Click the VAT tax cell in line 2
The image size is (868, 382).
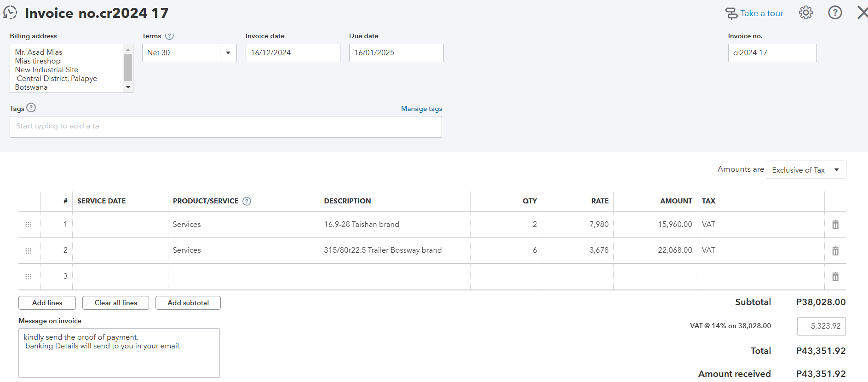[761, 250]
